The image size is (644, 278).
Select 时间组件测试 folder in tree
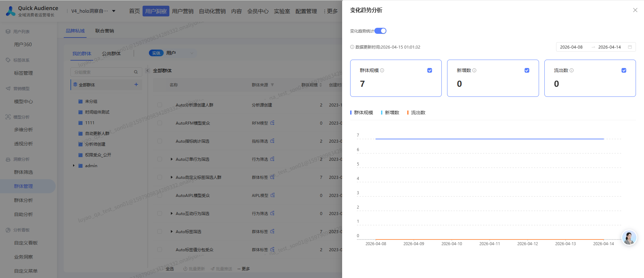(x=97, y=112)
